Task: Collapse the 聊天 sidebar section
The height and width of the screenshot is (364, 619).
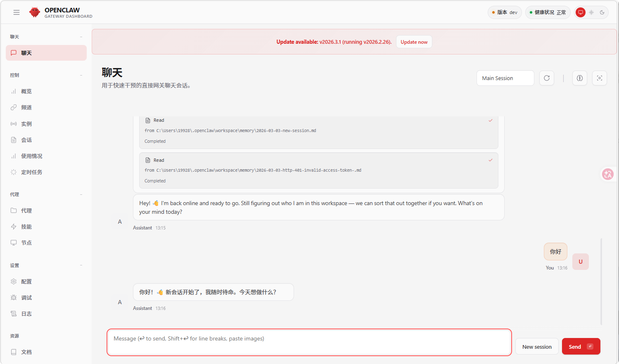Action: click(x=81, y=36)
